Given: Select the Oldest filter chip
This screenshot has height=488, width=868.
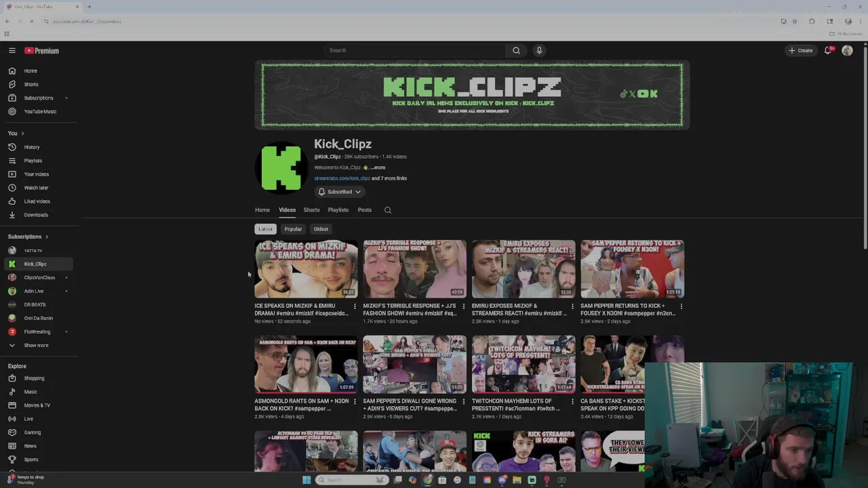Looking at the screenshot, I should point(321,229).
